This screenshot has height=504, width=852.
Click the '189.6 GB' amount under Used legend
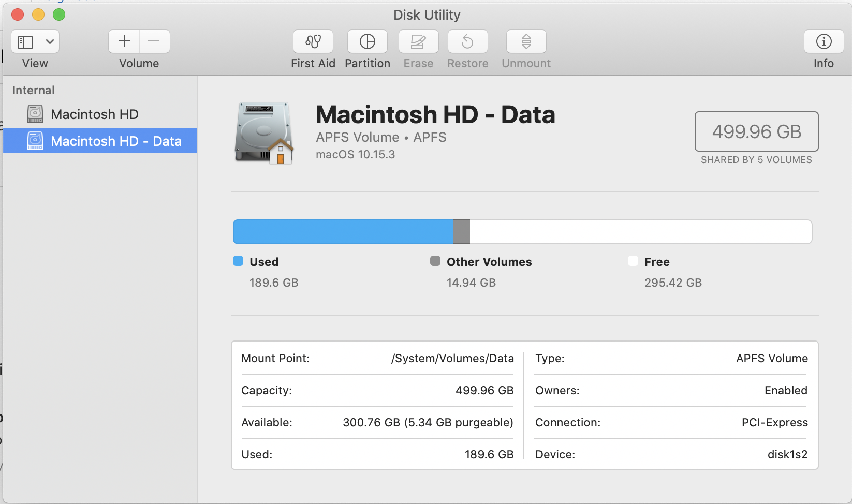pos(274,283)
